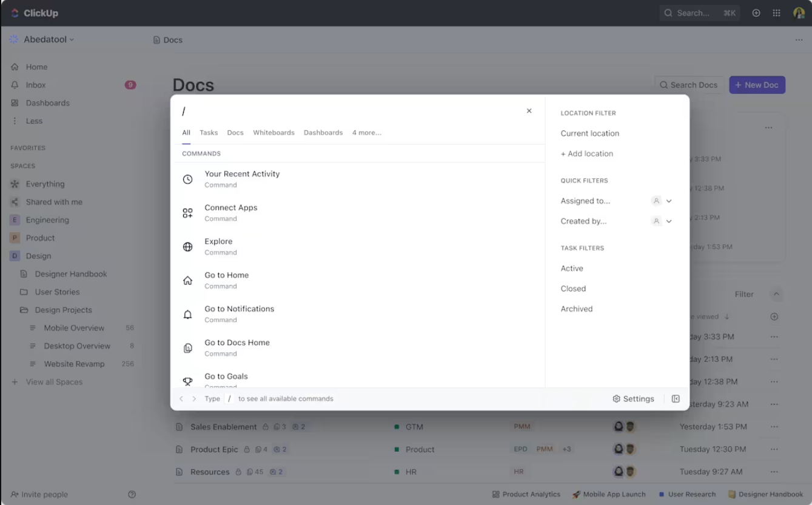Collapse the Design Projects folder
812x505 pixels.
pyautogui.click(x=63, y=310)
